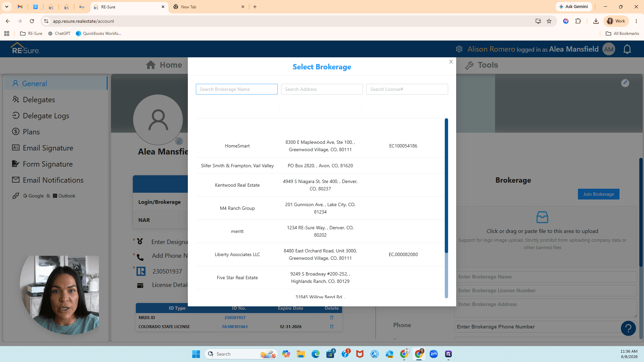
Task: Open the notifications bell icon
Action: click(x=627, y=49)
